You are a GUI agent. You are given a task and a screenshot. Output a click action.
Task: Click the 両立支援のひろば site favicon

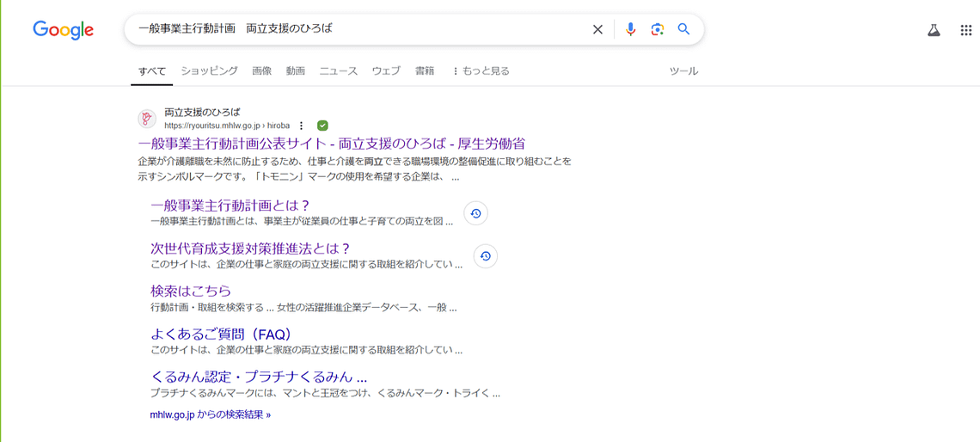pos(147,119)
